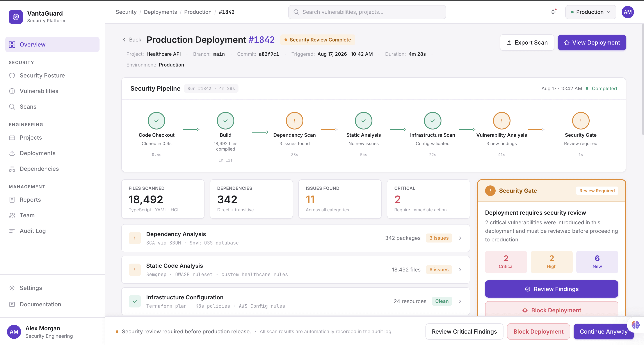The image size is (644, 345).
Task: Click the Settings gear icon
Action: point(12,288)
